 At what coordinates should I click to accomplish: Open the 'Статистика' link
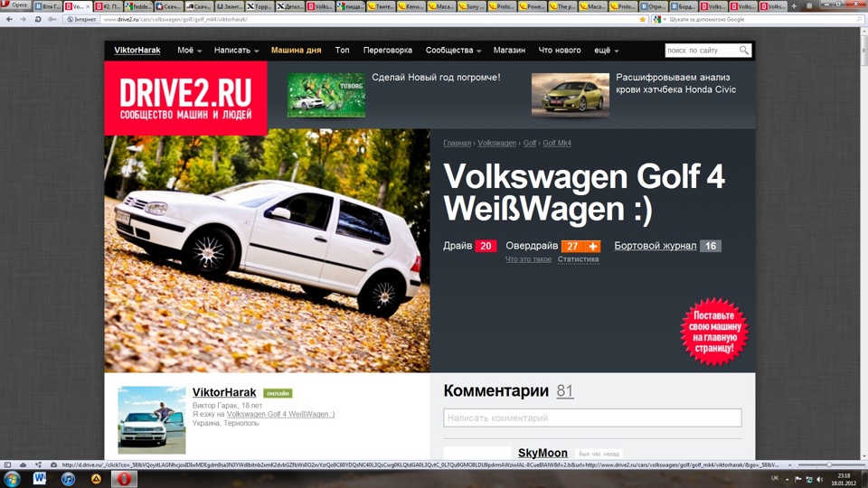point(578,259)
